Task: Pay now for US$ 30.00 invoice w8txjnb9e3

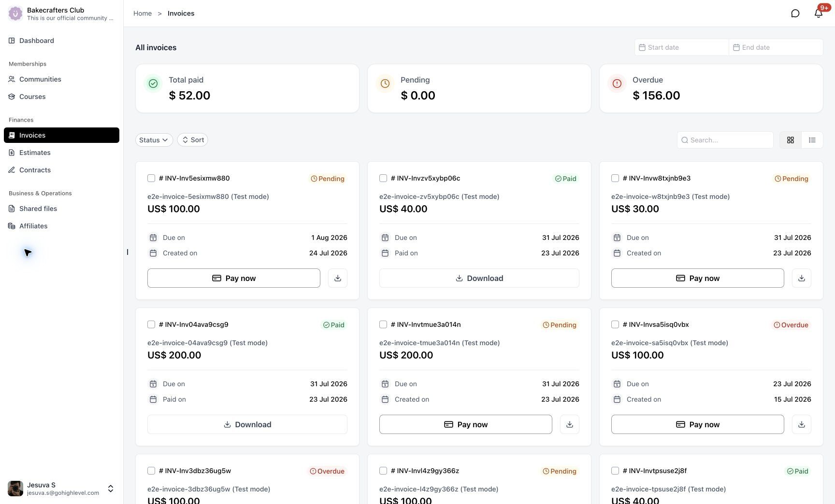Action: (x=698, y=278)
